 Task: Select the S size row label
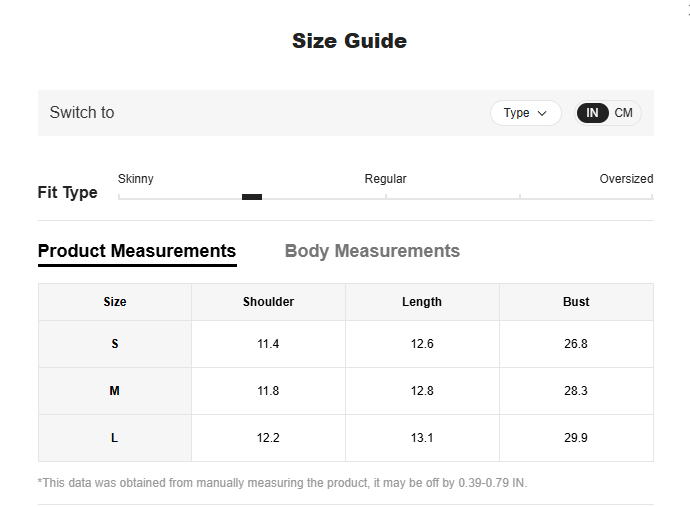tap(115, 344)
